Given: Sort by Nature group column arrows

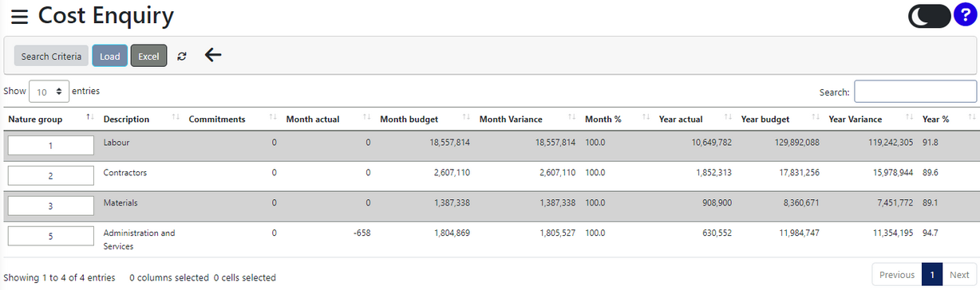Looking at the screenshot, I should pos(90,118).
